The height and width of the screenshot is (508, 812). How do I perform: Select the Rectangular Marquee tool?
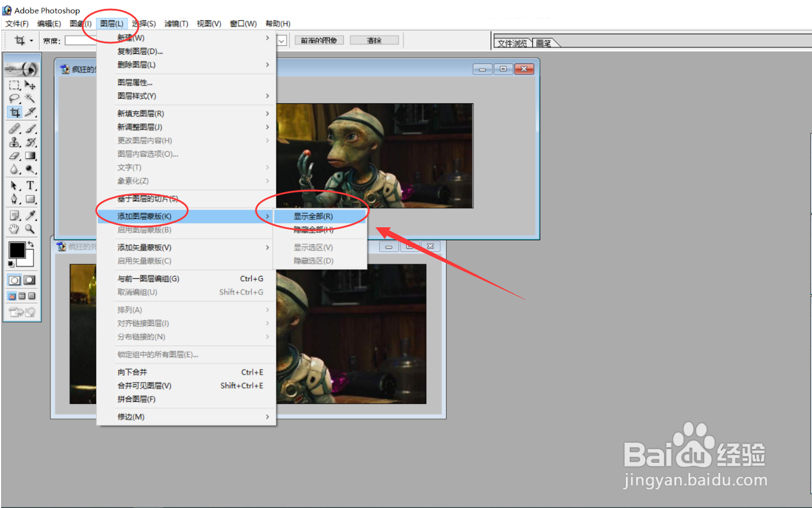(15, 85)
